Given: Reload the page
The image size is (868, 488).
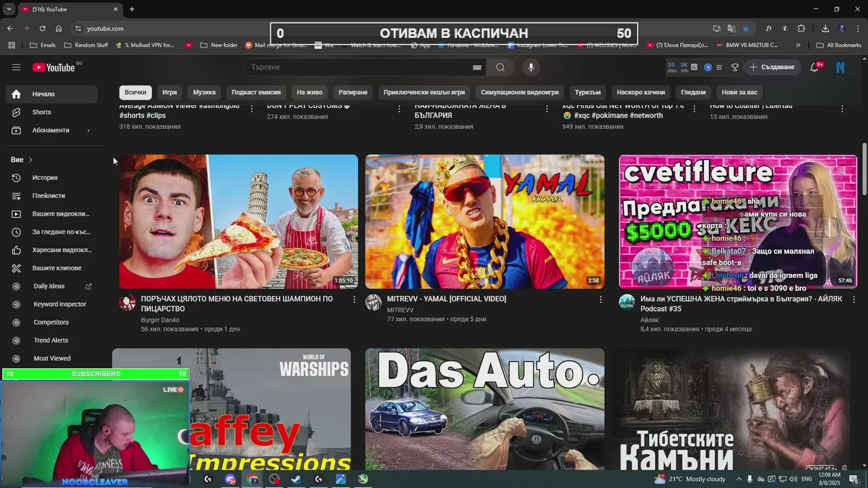Looking at the screenshot, I should coord(42,28).
